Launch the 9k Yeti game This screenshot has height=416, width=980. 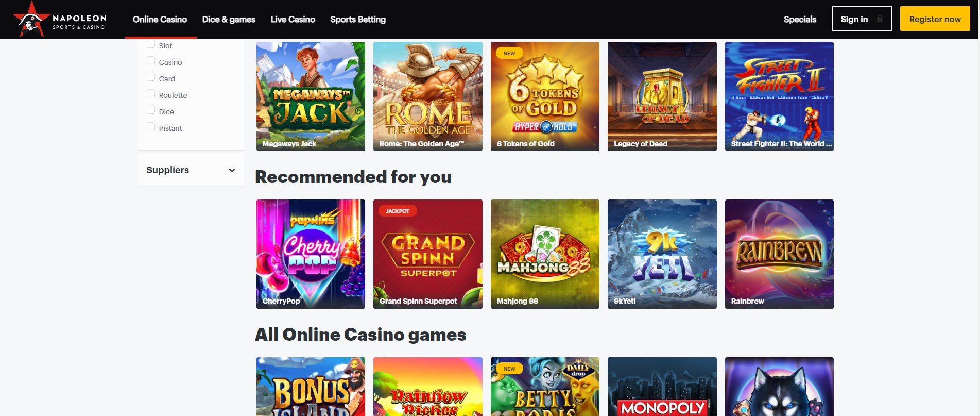tap(662, 254)
